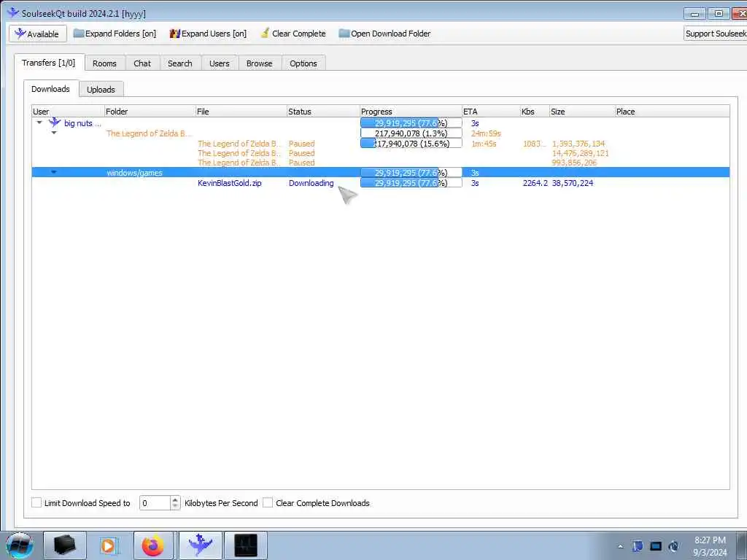This screenshot has height=560, width=747.
Task: Click the 1m:45s ETA value
Action: [x=484, y=144]
